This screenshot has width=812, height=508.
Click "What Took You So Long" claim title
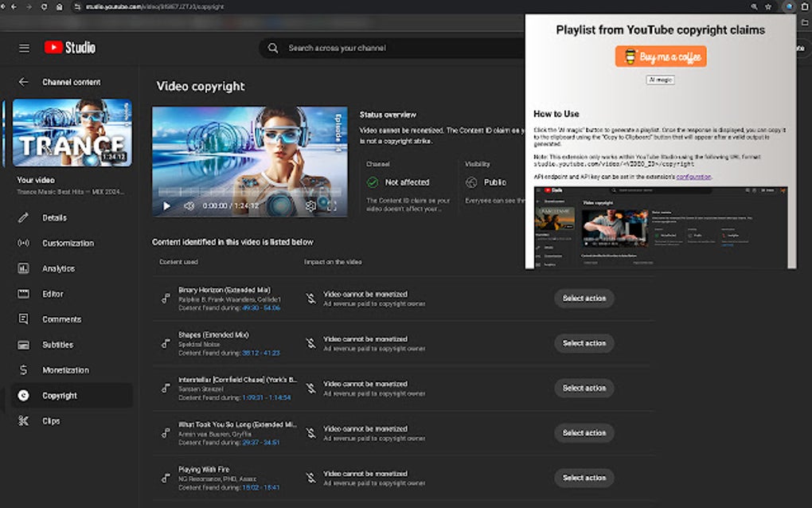[238, 424]
